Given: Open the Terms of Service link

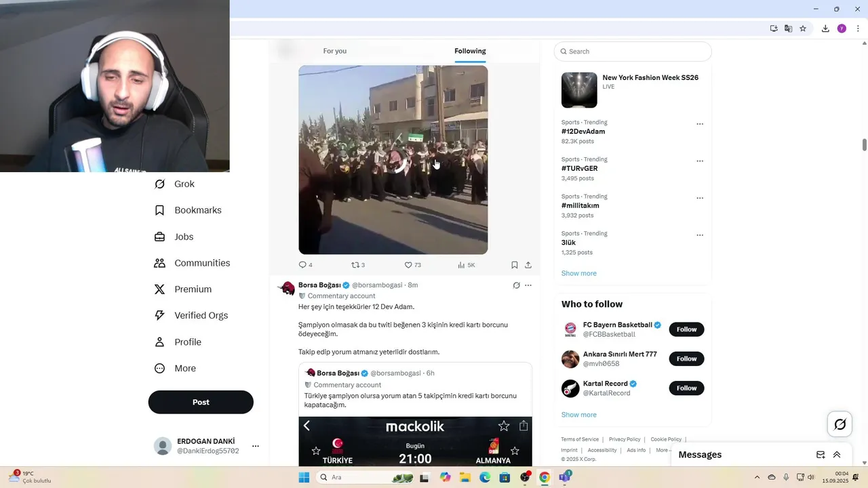Looking at the screenshot, I should pos(580,439).
